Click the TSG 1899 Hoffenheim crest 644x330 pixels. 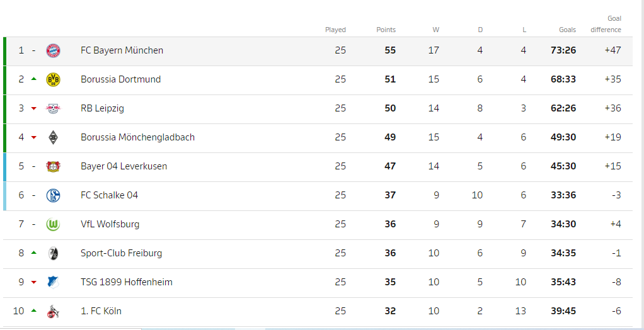pyautogui.click(x=53, y=283)
